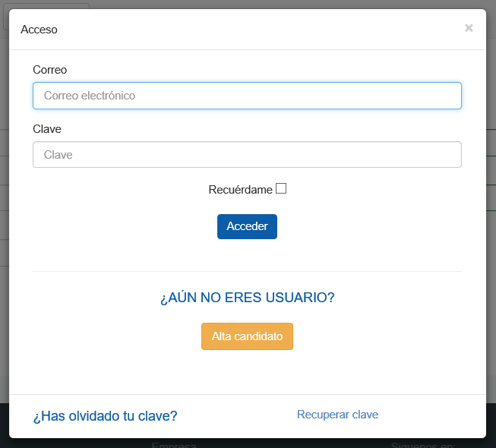The height and width of the screenshot is (448, 496).
Task: Click the Correo field label
Action: (50, 70)
